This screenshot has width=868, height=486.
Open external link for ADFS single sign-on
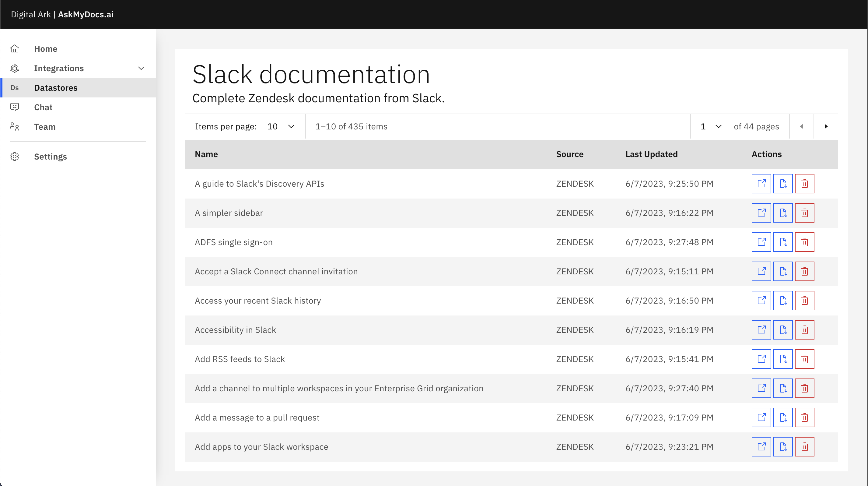[761, 242]
